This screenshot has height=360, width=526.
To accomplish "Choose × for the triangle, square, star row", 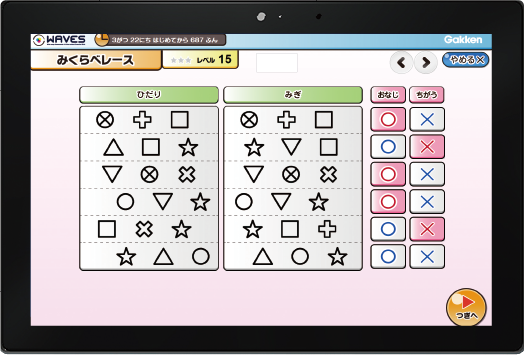I will tap(427, 147).
